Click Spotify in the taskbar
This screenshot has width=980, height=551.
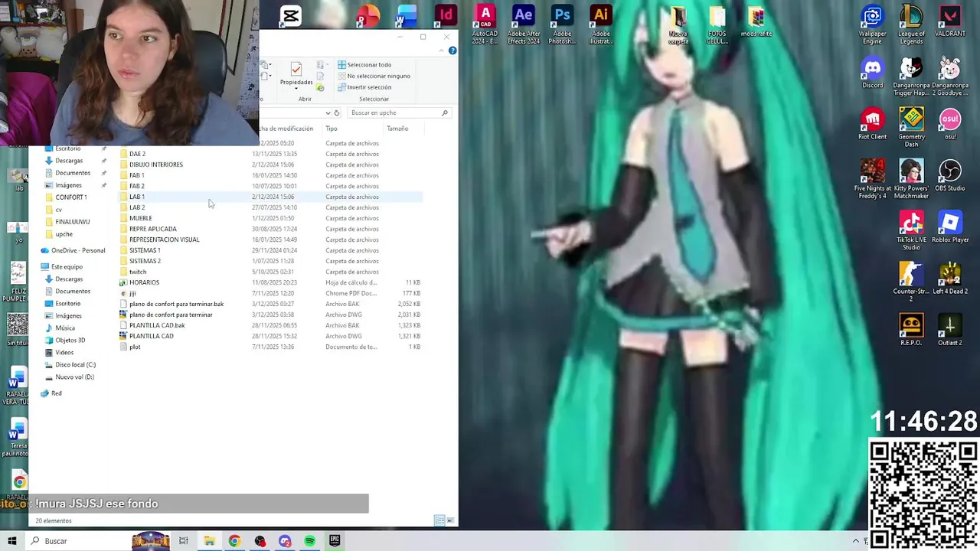click(x=309, y=541)
